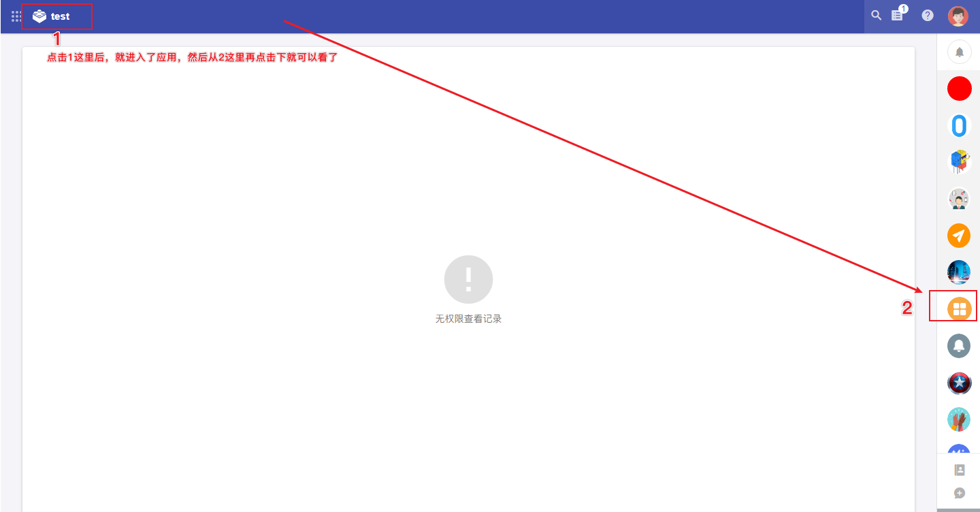Open the contacts address book icon
The image size is (980, 512).
tap(960, 470)
